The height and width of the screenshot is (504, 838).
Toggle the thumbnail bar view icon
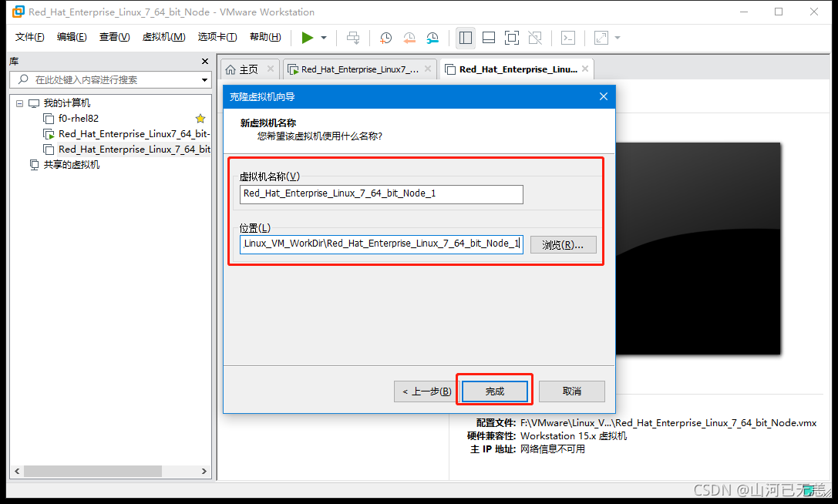[489, 38]
